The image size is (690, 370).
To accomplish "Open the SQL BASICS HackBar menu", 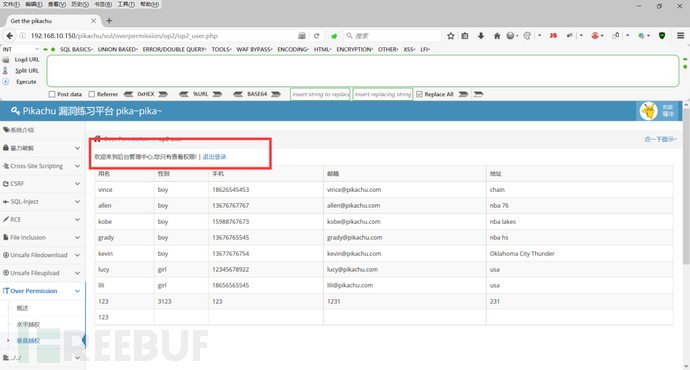I will 76,49.
